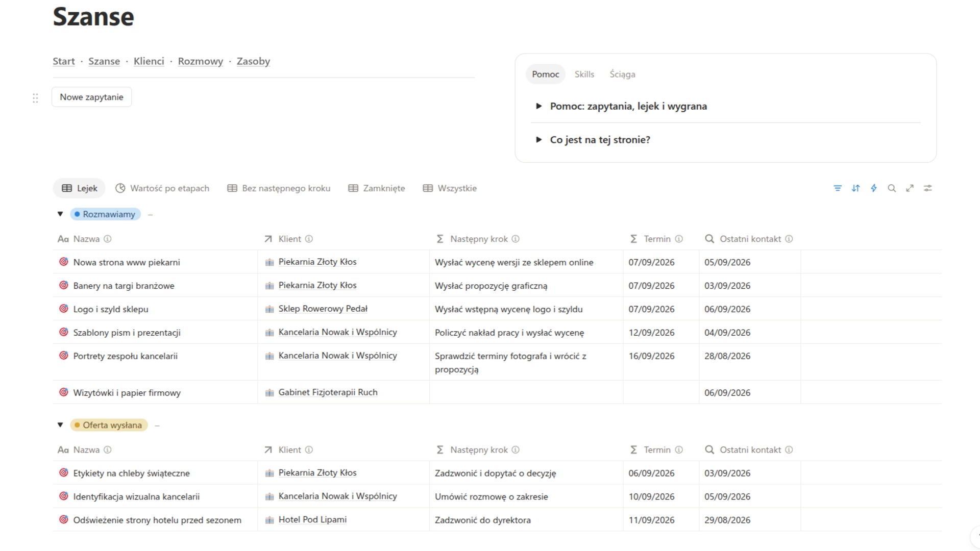This screenshot has width=980, height=551.
Task: Collapse the Oferta wysłana group
Action: [x=60, y=425]
